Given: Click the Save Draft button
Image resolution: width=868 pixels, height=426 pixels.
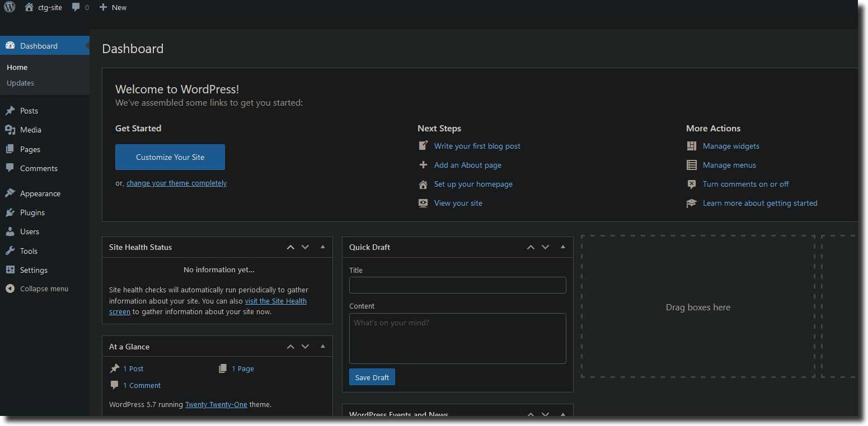Looking at the screenshot, I should [372, 377].
